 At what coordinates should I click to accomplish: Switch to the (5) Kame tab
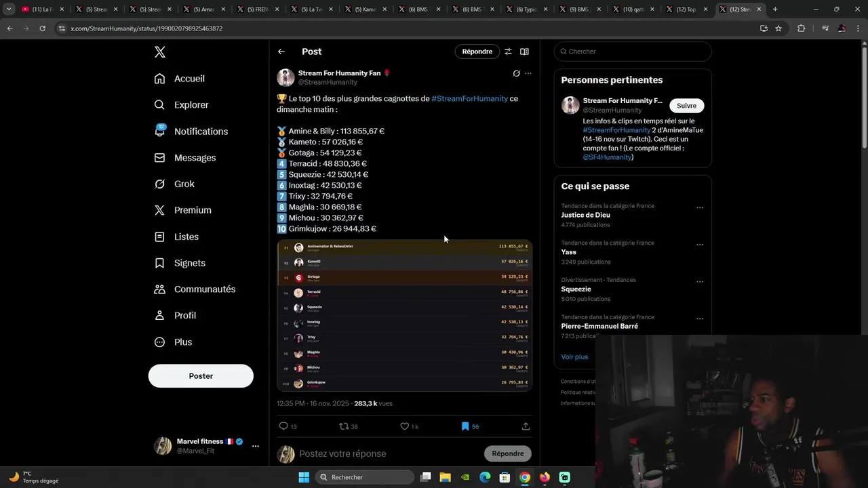coord(366,9)
